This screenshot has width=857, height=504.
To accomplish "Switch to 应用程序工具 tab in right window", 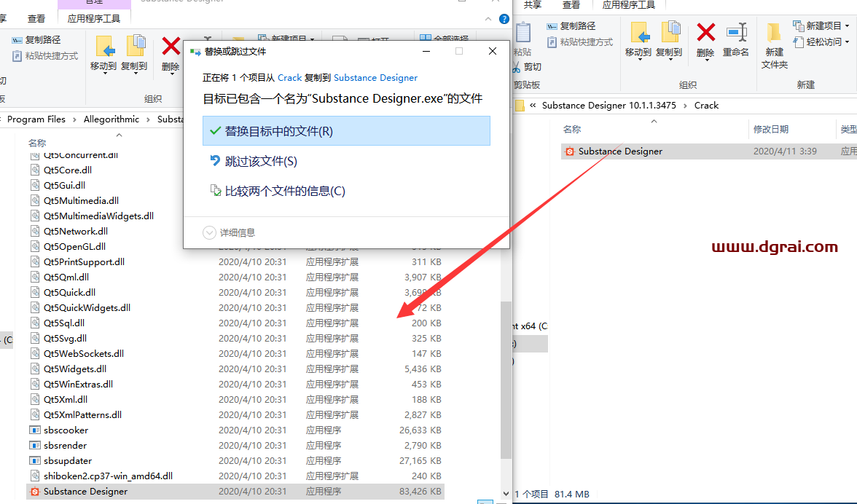I will click(x=628, y=5).
